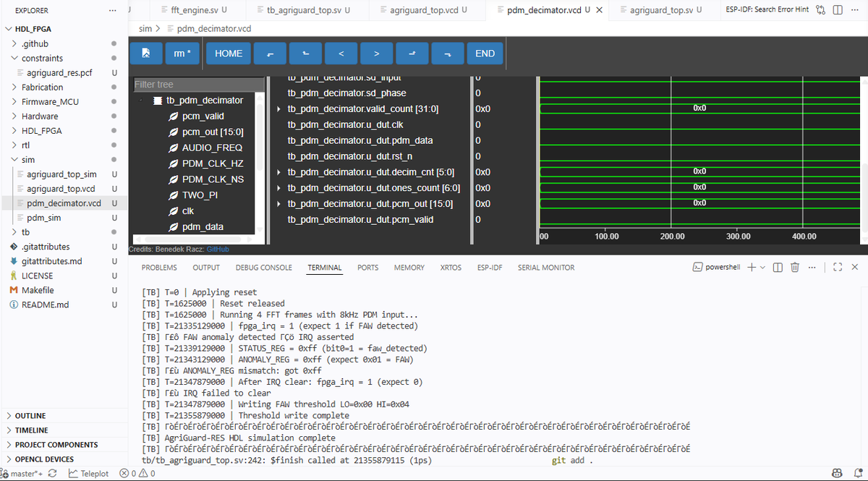The width and height of the screenshot is (868, 481).
Task: Open agriguard_top_sim file in explorer
Action: 64,174
